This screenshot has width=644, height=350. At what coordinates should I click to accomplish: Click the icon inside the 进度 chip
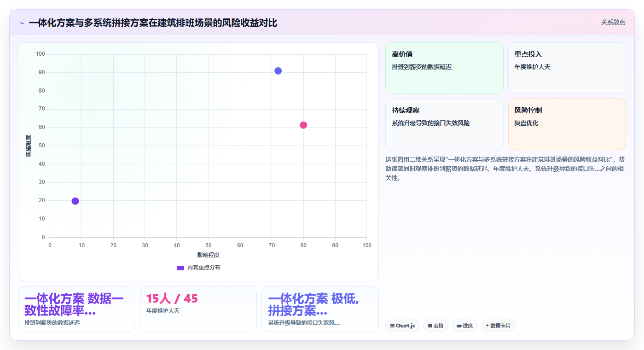click(x=459, y=326)
